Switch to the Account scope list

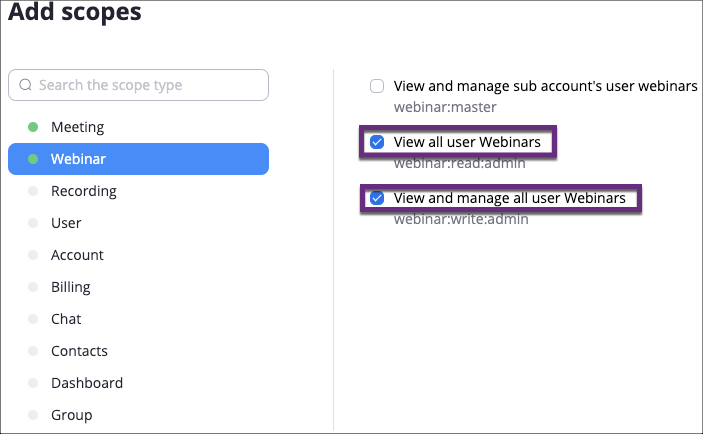click(x=139, y=255)
